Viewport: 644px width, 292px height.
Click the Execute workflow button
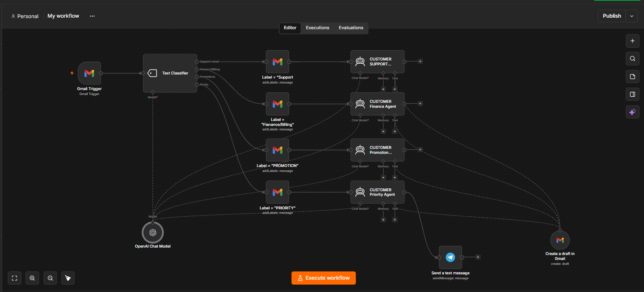[x=324, y=278]
